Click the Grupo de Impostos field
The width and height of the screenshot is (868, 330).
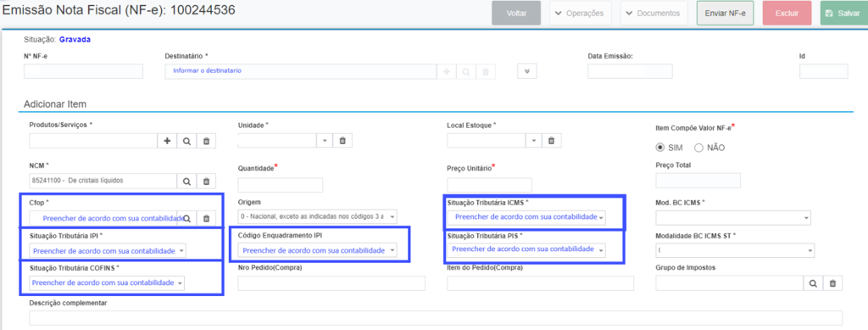(729, 283)
